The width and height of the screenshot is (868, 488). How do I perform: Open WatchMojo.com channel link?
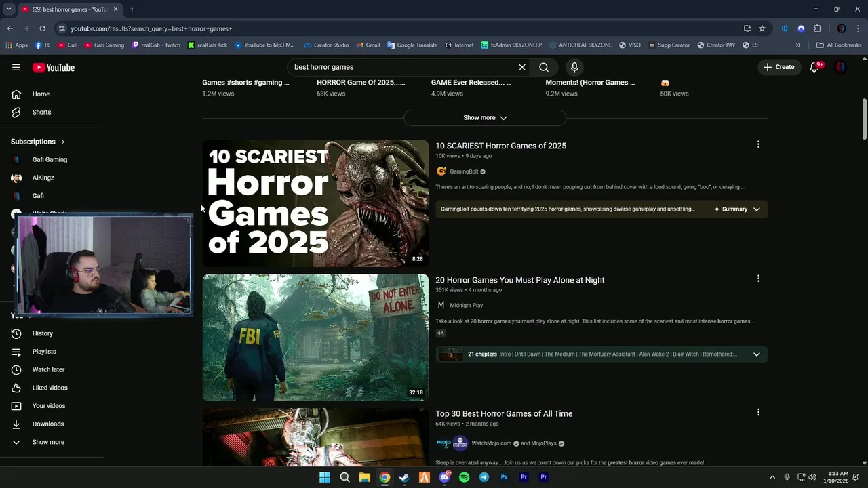492,443
